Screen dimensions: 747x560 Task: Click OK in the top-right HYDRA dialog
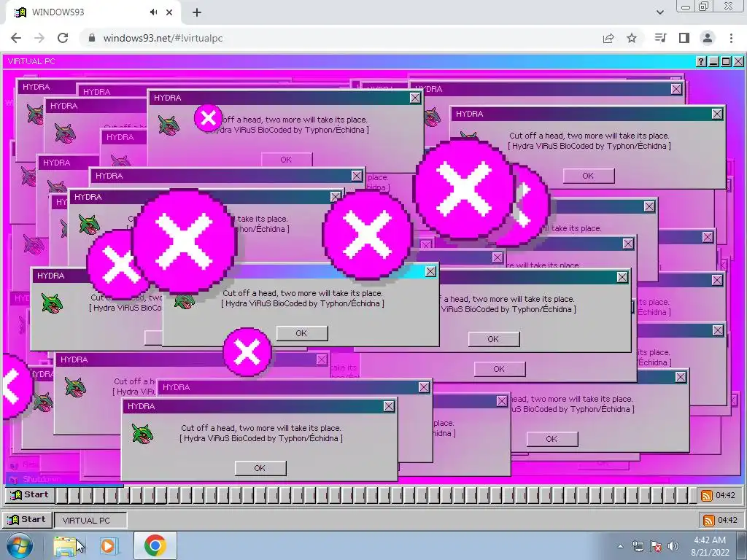[589, 176]
